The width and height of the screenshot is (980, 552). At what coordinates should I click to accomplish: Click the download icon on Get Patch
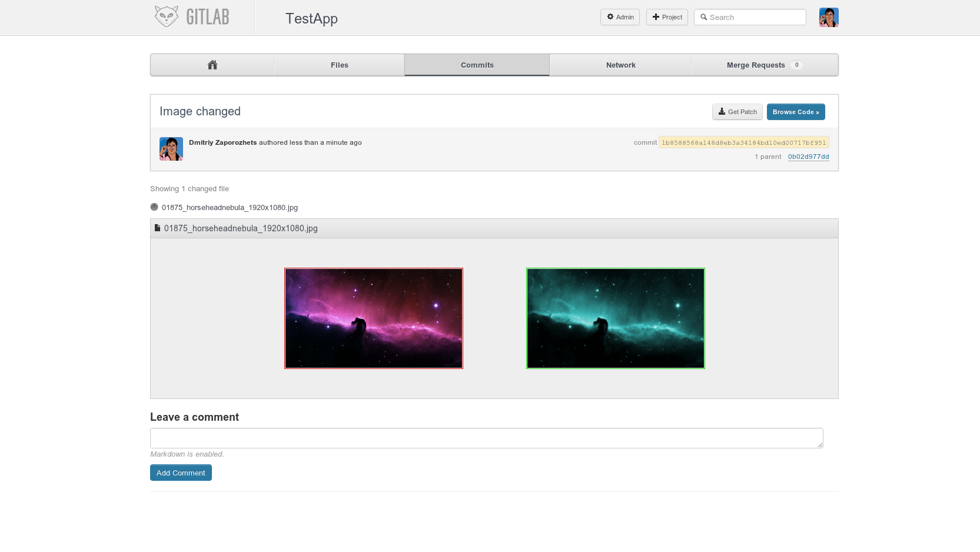coord(722,112)
